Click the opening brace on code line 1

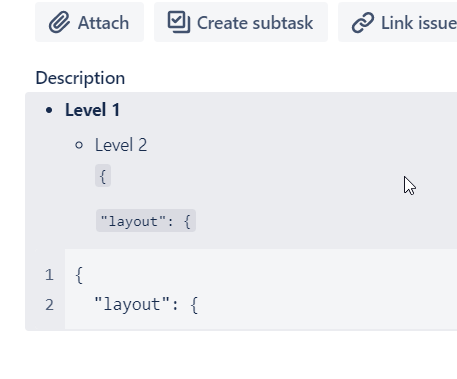coord(79,275)
